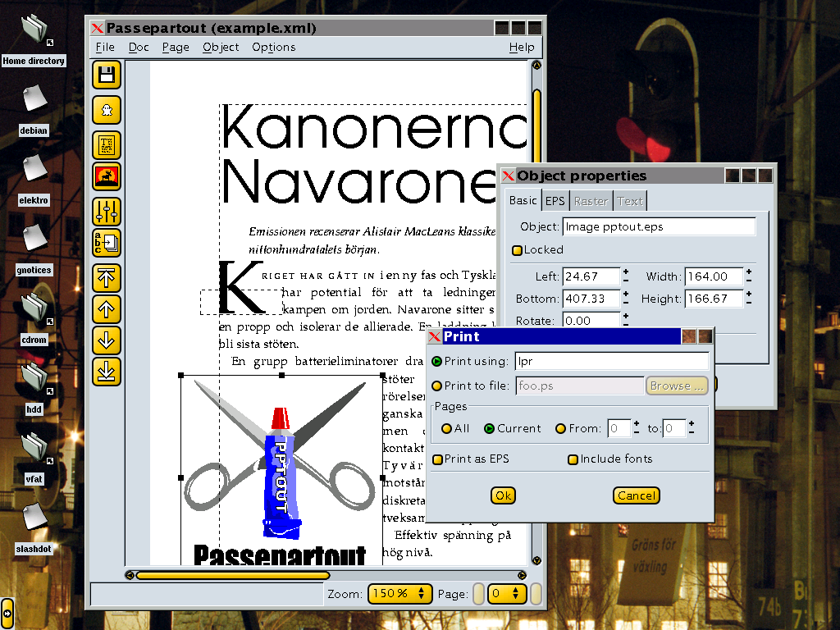Click the abc text streams icon
This screenshot has height=630, width=840.
(106, 244)
